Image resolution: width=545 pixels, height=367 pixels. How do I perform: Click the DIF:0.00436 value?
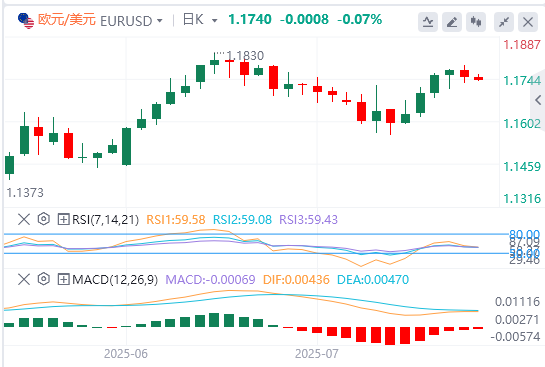[x=296, y=279]
